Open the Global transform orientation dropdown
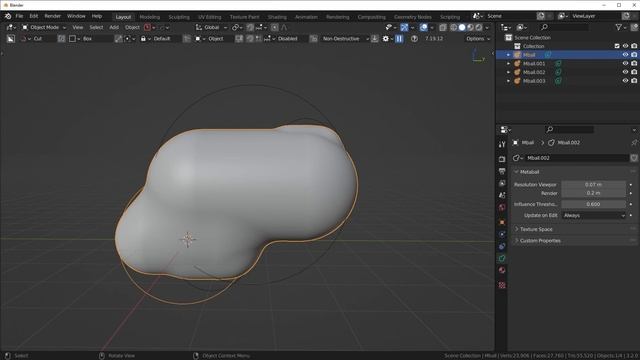 (x=211, y=27)
